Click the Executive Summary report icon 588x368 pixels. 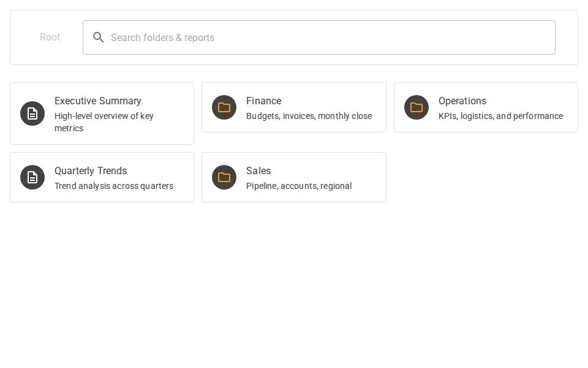[32, 113]
